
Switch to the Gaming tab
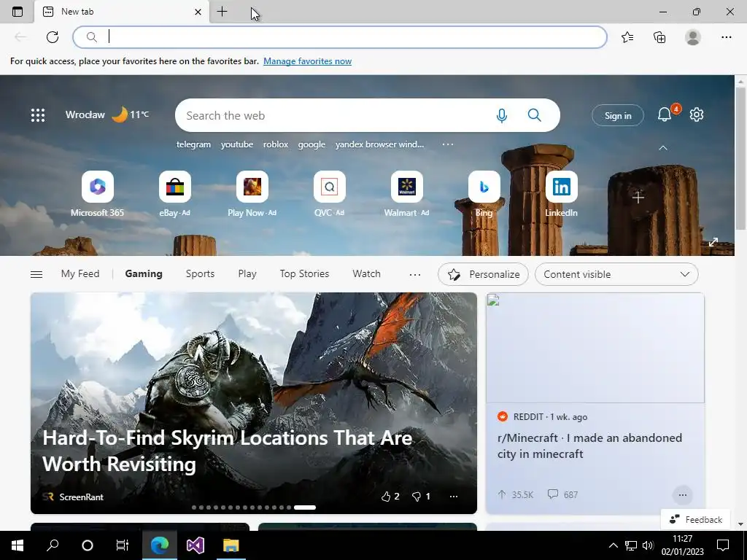[144, 274]
